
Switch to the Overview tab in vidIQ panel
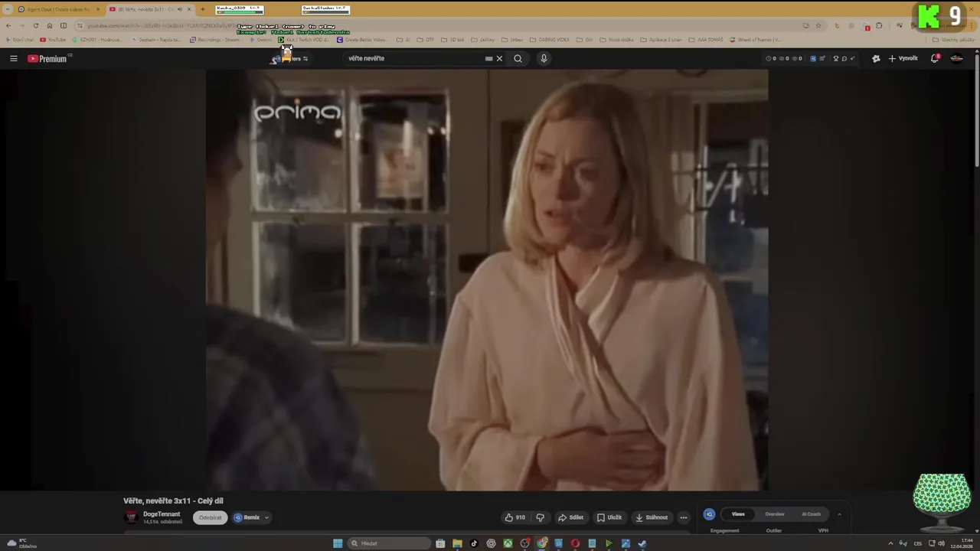[x=775, y=514]
